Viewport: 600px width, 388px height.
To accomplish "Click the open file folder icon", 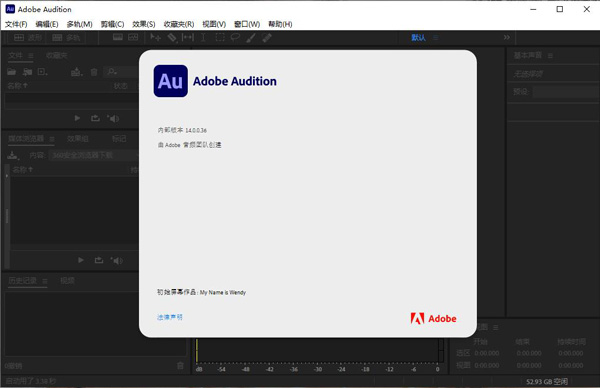I will tap(11, 72).
